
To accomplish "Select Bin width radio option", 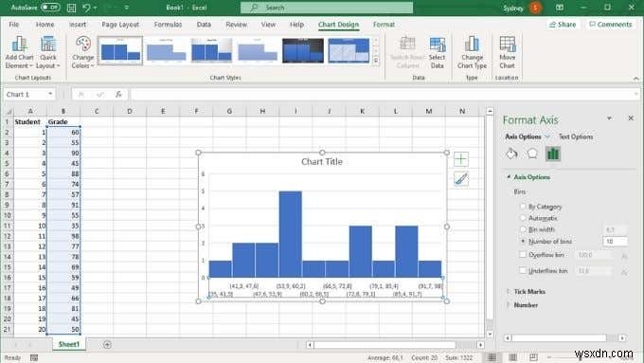I will 523,229.
